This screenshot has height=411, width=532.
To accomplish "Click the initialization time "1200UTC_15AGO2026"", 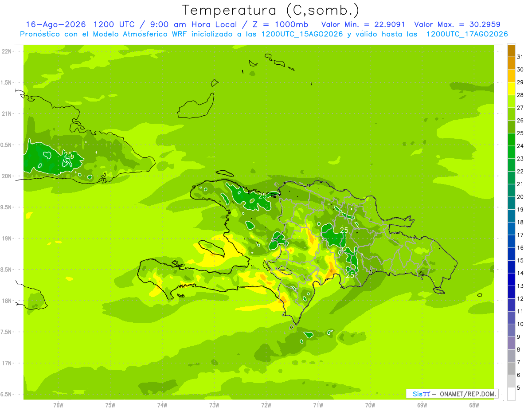I will tap(302, 34).
